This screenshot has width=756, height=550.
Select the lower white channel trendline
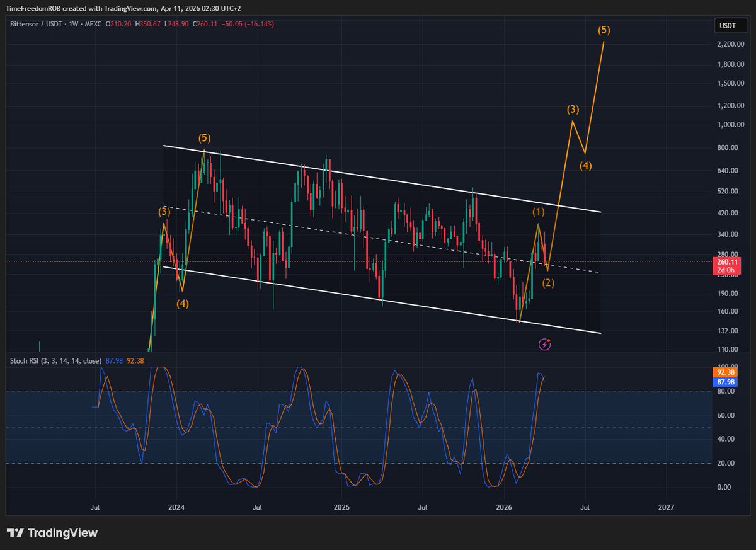point(378,299)
